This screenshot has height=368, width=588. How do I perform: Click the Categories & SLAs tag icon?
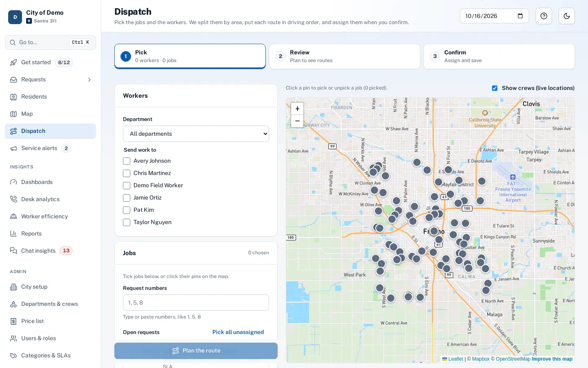point(13,356)
